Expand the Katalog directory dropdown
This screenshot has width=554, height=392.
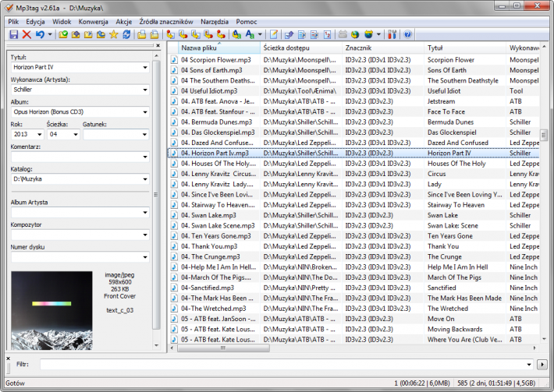point(145,179)
